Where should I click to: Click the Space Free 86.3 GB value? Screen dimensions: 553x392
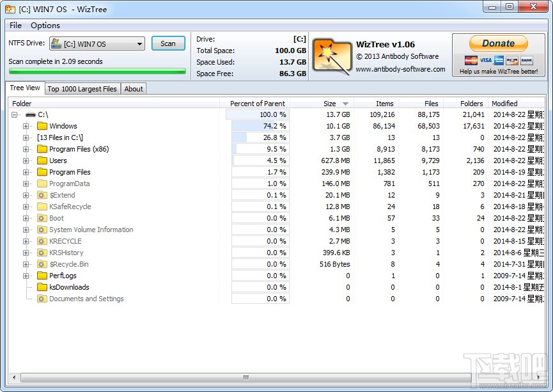293,74
